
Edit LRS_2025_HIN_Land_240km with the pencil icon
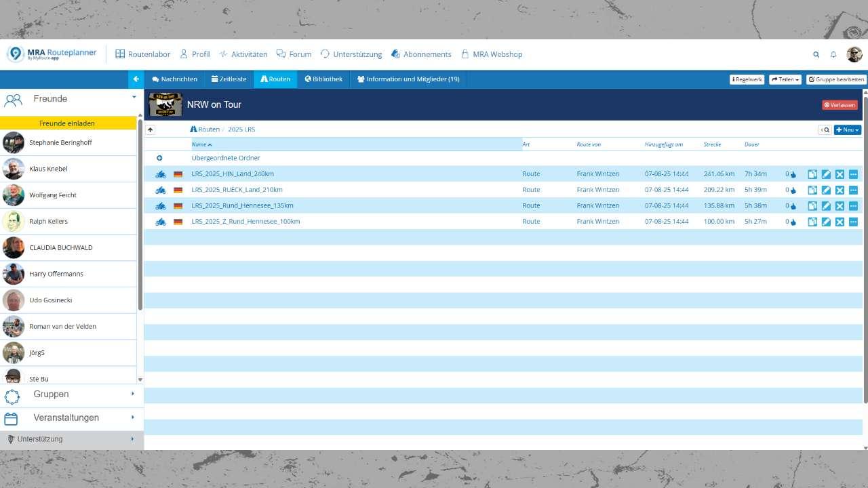826,174
